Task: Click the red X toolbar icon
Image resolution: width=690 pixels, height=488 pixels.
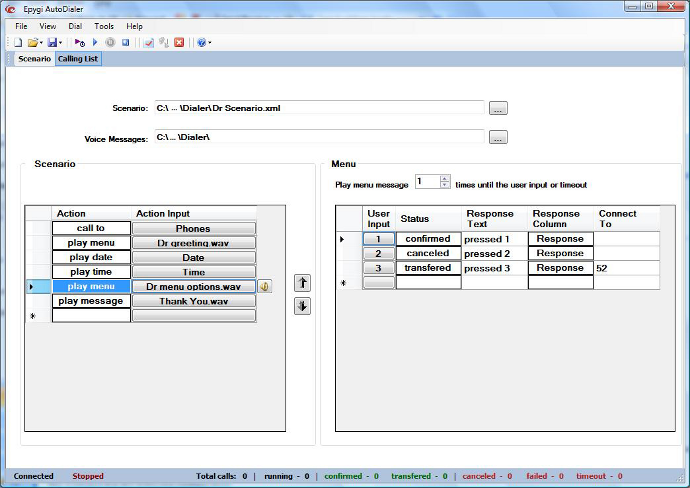Action: tap(179, 43)
